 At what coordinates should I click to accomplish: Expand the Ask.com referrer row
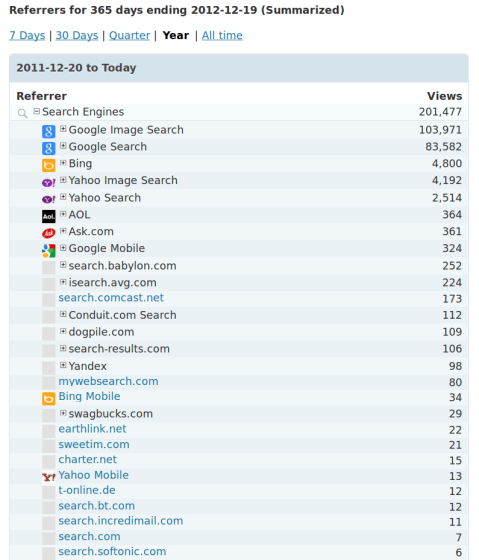63,231
